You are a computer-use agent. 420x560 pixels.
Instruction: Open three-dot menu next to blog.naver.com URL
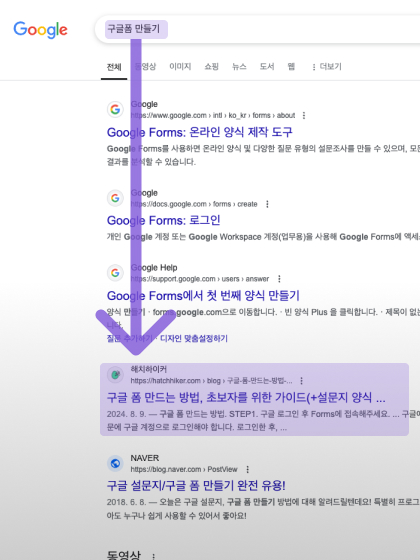(x=248, y=469)
